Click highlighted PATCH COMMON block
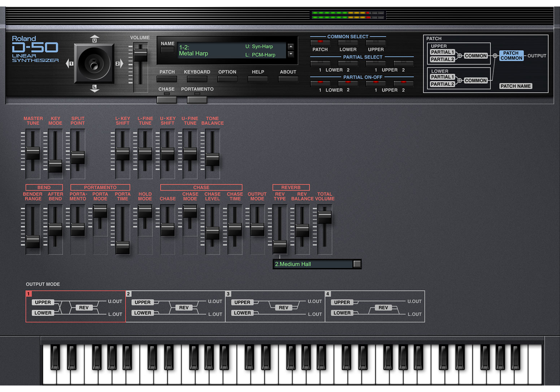Image resolution: width=560 pixels, height=392 pixels. pos(511,56)
